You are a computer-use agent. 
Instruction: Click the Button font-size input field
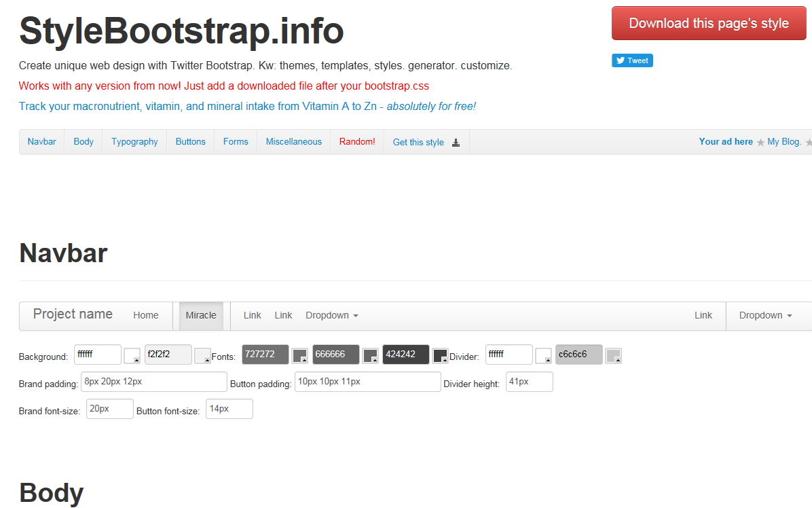click(x=229, y=409)
